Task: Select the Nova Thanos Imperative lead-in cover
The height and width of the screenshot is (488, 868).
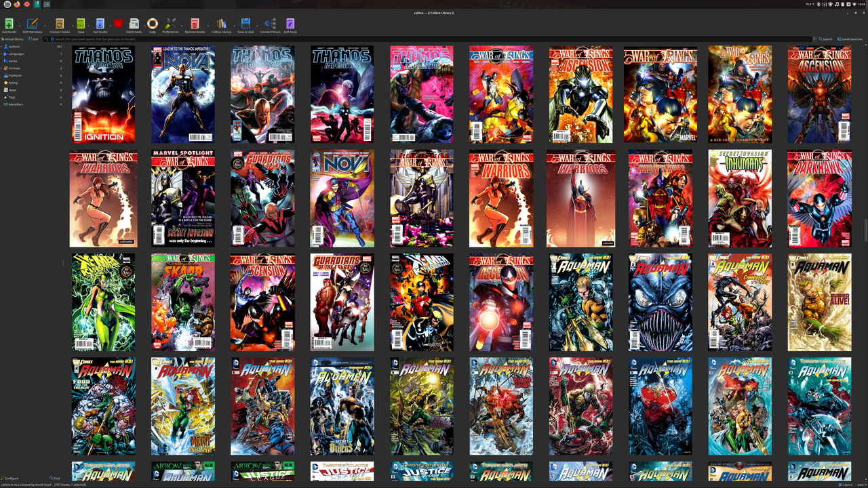Action: 183,94
